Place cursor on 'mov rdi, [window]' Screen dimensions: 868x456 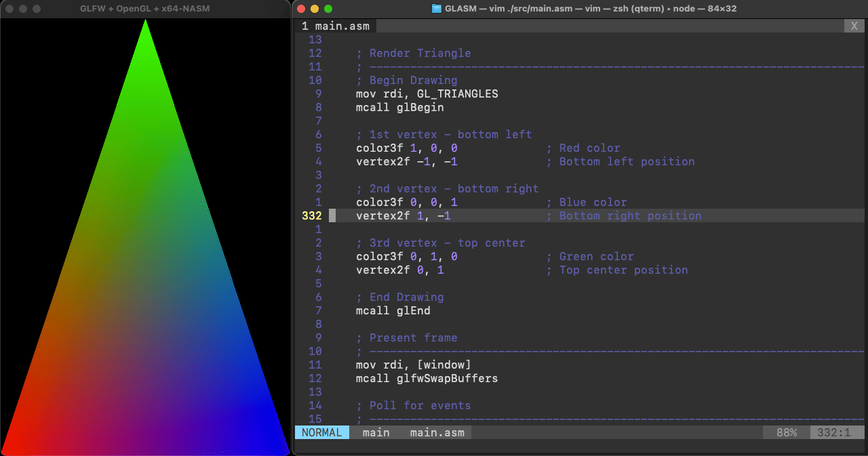pos(414,365)
